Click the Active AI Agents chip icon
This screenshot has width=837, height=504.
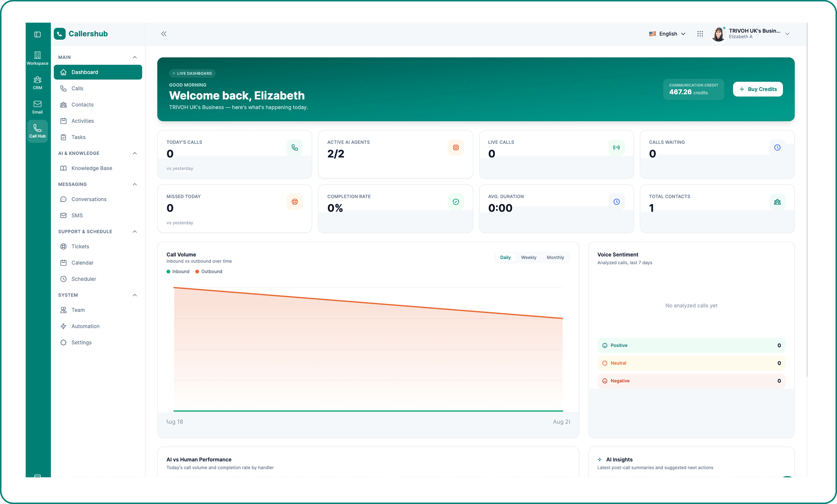pyautogui.click(x=456, y=147)
